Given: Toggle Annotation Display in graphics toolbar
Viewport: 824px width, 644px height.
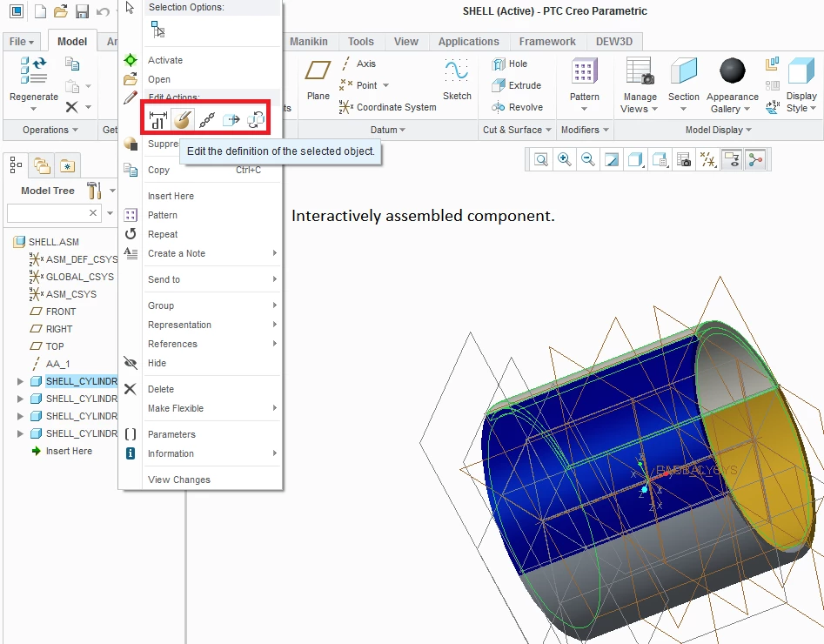Looking at the screenshot, I should pos(732,159).
